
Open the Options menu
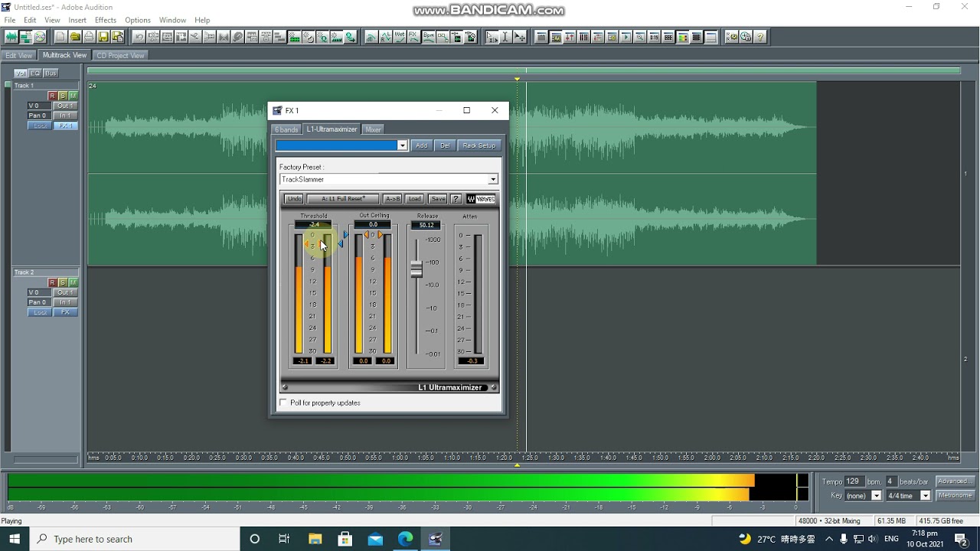[x=138, y=20]
